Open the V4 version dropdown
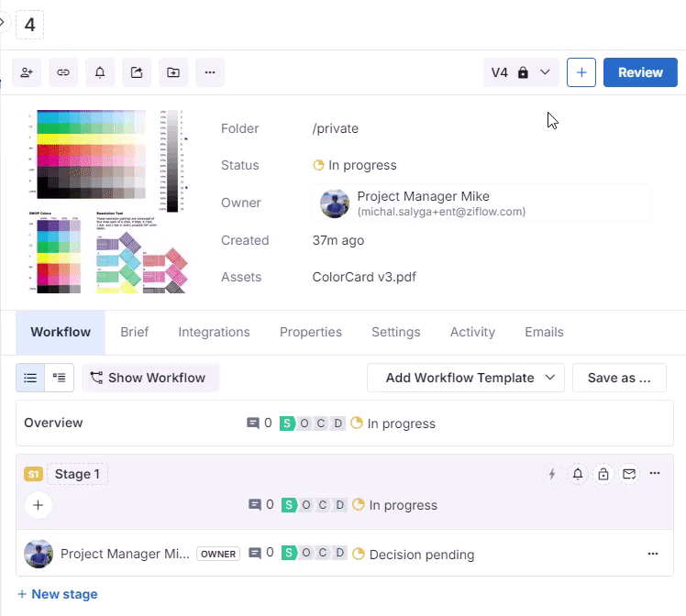Screen dimensions: 686x616 [x=521, y=72]
